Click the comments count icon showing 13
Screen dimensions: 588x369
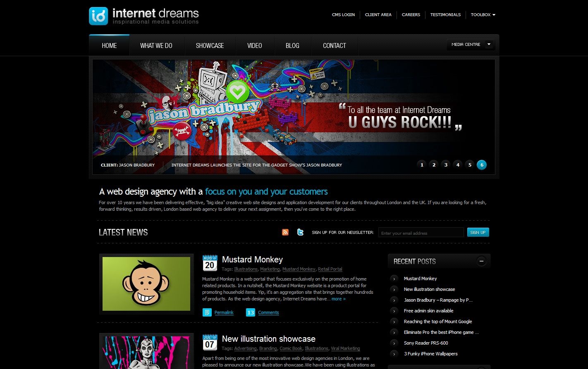coord(250,312)
